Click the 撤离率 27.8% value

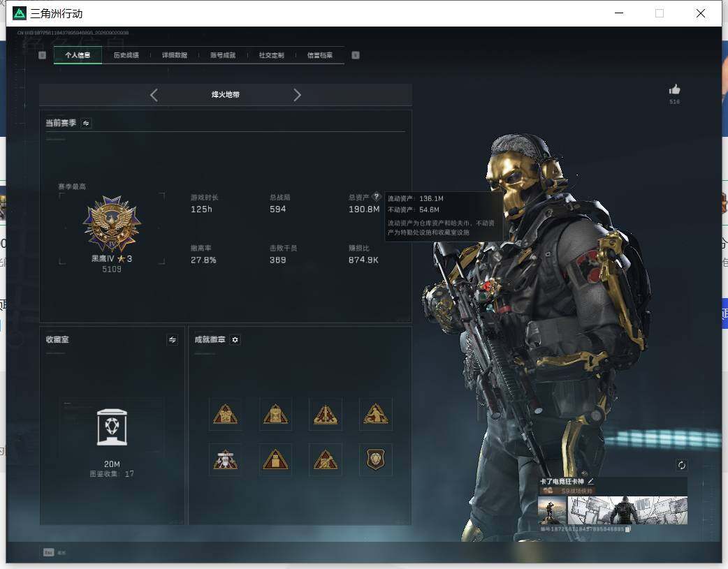203,260
